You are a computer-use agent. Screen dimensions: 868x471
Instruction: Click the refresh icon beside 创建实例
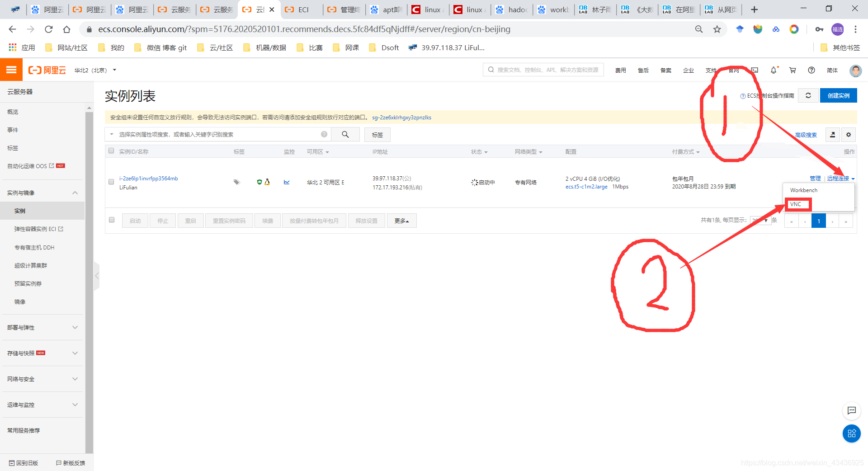pyautogui.click(x=808, y=95)
